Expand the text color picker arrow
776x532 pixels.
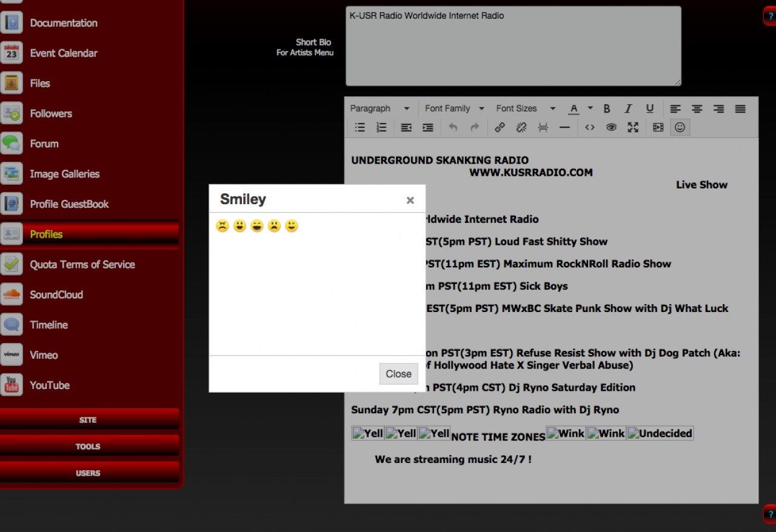(590, 108)
